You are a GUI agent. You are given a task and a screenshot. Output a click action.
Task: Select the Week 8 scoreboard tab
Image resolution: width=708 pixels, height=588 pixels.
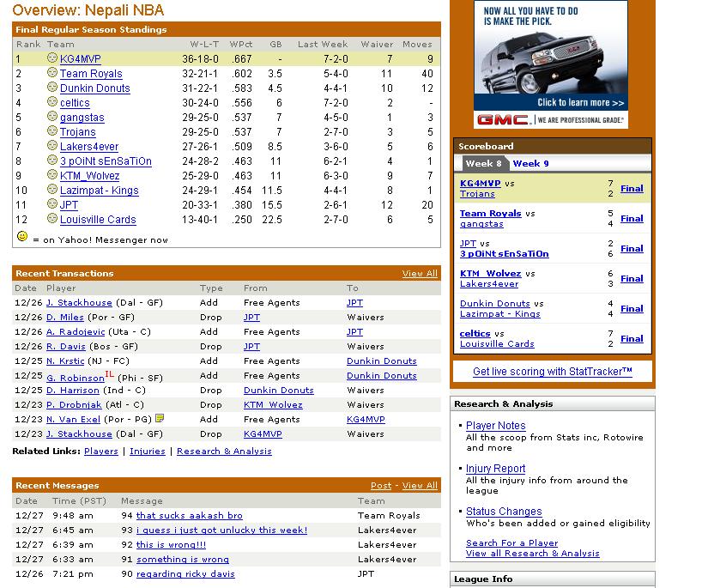click(483, 163)
